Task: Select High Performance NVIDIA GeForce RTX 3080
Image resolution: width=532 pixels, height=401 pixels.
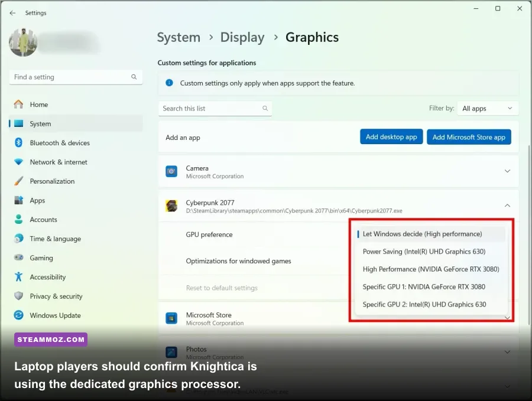Action: [x=432, y=269]
